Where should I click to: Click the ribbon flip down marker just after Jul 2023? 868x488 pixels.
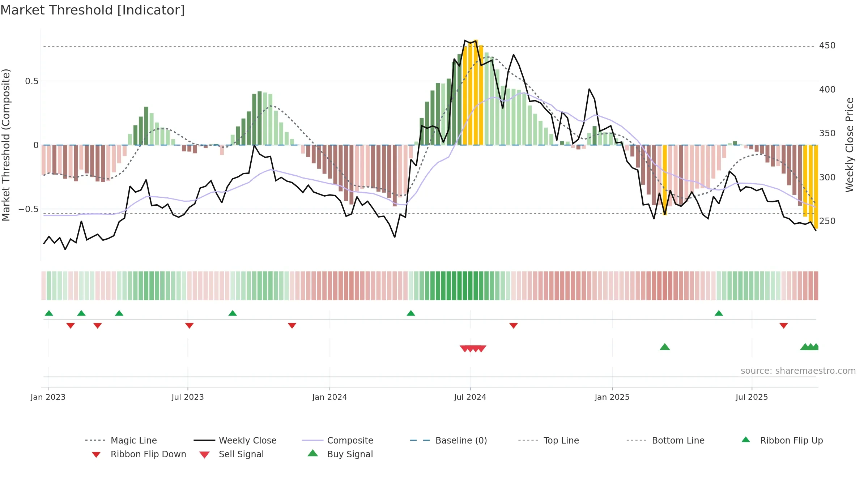tap(189, 326)
